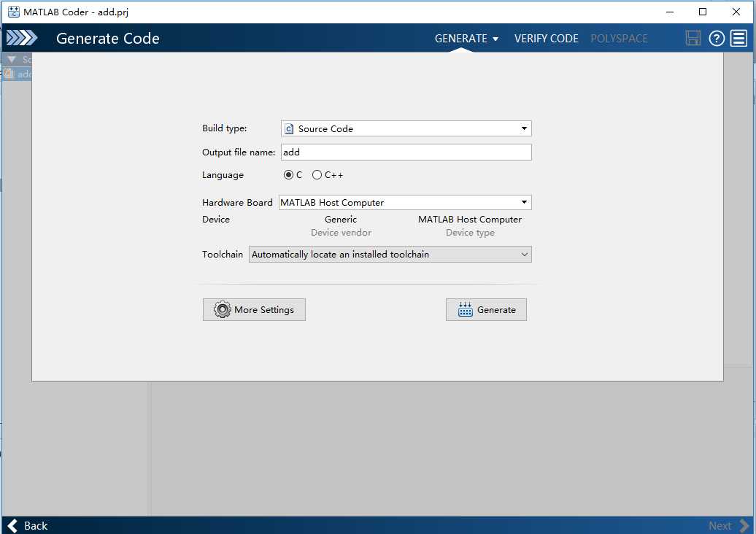The height and width of the screenshot is (534, 756).
Task: Click the Next button
Action: (x=728, y=526)
